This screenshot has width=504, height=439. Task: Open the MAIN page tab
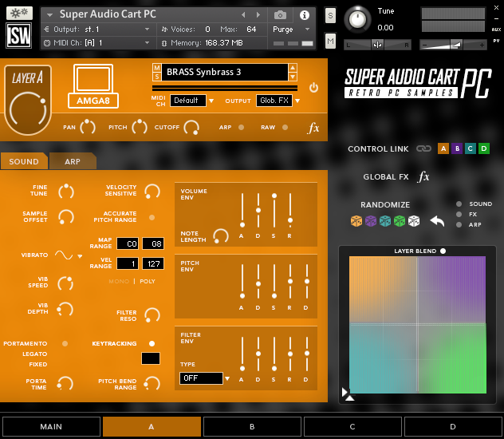click(x=51, y=426)
